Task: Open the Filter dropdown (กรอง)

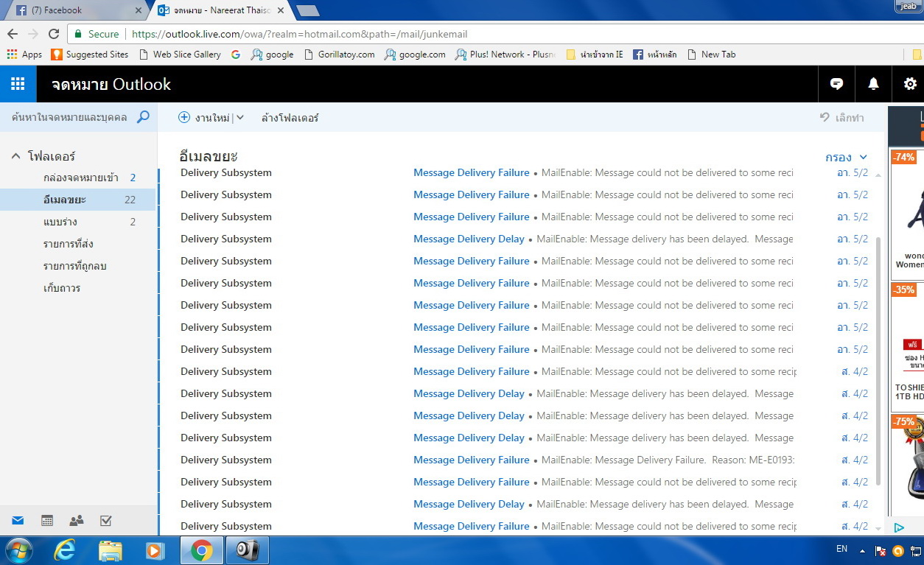Action: (x=846, y=157)
